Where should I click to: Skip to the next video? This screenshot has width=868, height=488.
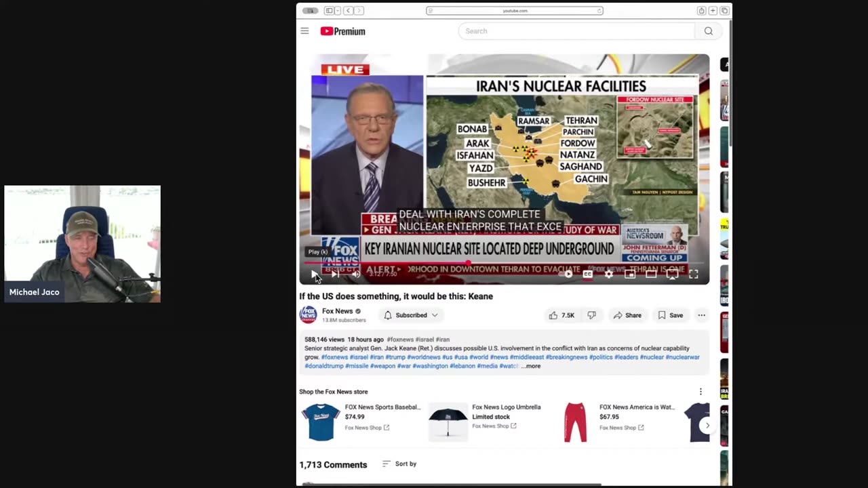point(335,274)
